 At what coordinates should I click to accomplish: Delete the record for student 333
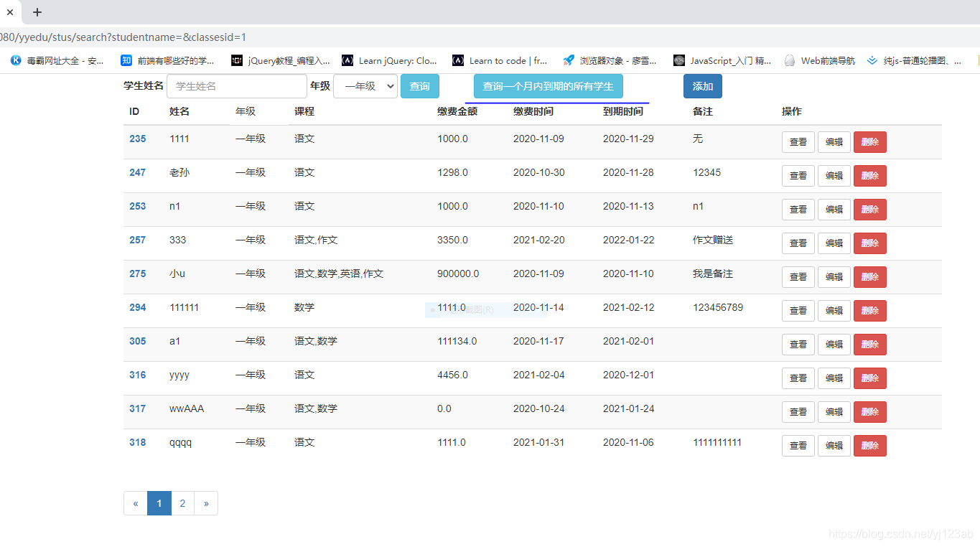pos(870,243)
